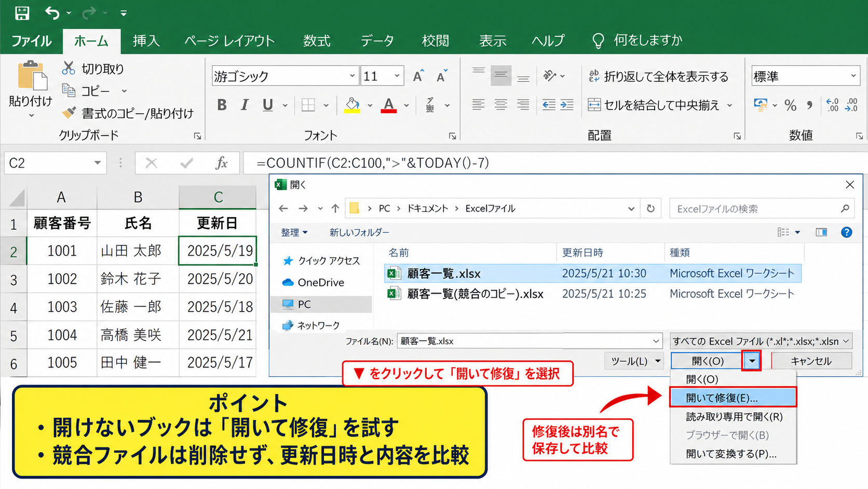Screen dimensions: 868x489
Task: Click the fx insert function icon
Action: coord(222,163)
